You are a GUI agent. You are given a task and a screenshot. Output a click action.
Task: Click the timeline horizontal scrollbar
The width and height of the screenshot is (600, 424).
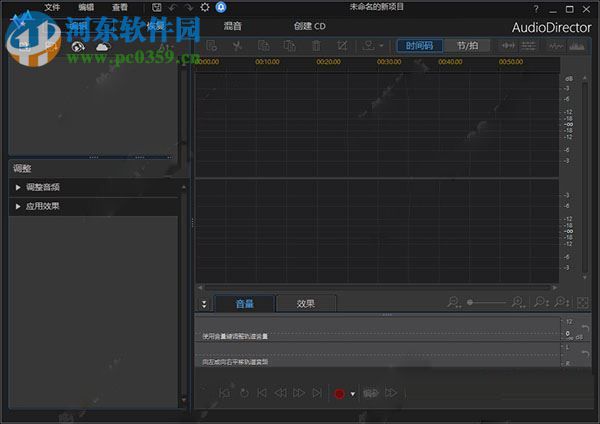pos(377,287)
